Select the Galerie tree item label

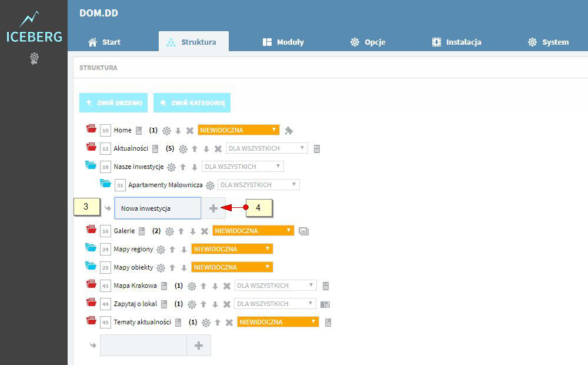124,231
